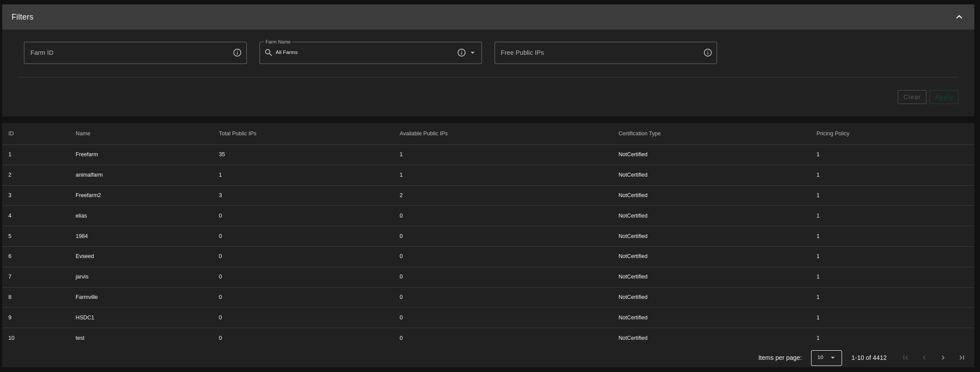The height and width of the screenshot is (372, 980).
Task: Click the Farm Name info icon
Action: click(x=461, y=53)
